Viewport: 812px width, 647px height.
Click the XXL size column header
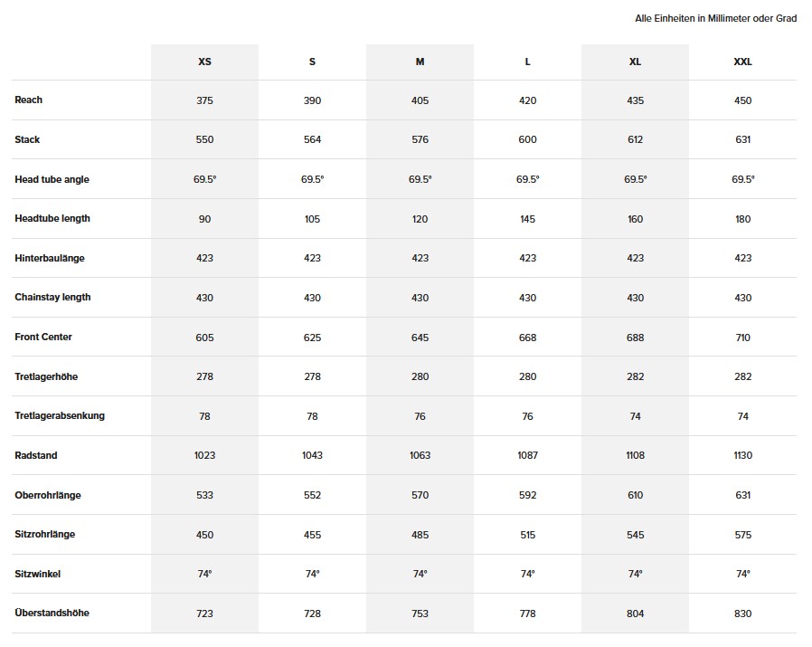click(x=742, y=62)
